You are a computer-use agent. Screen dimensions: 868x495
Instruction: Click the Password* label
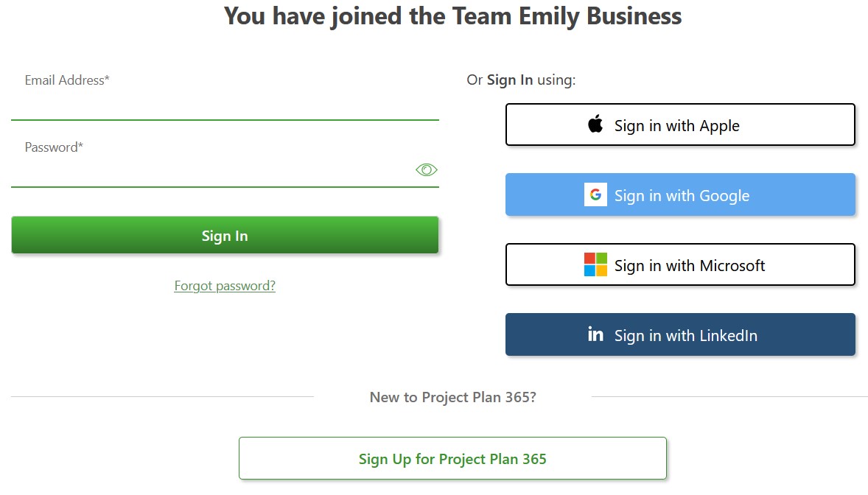54,147
